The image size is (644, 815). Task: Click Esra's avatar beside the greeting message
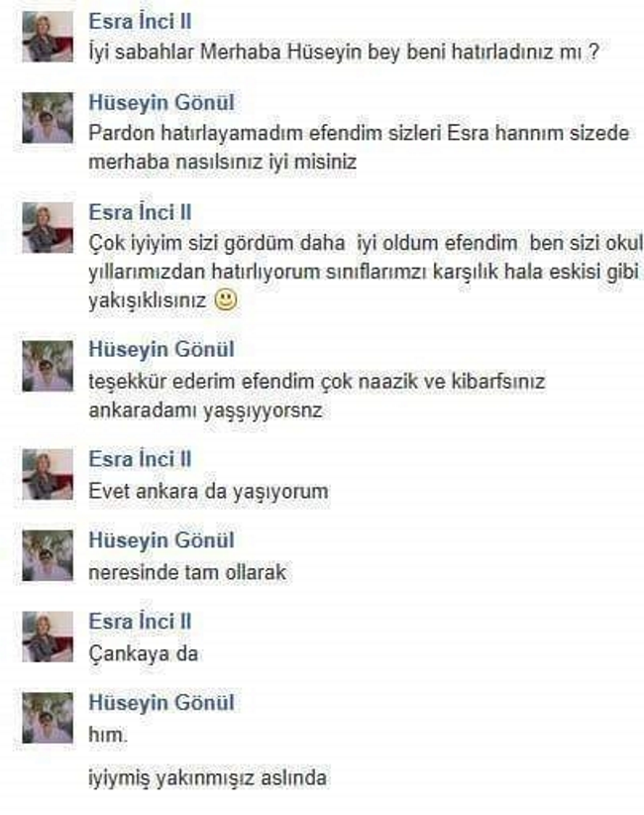coord(48,37)
